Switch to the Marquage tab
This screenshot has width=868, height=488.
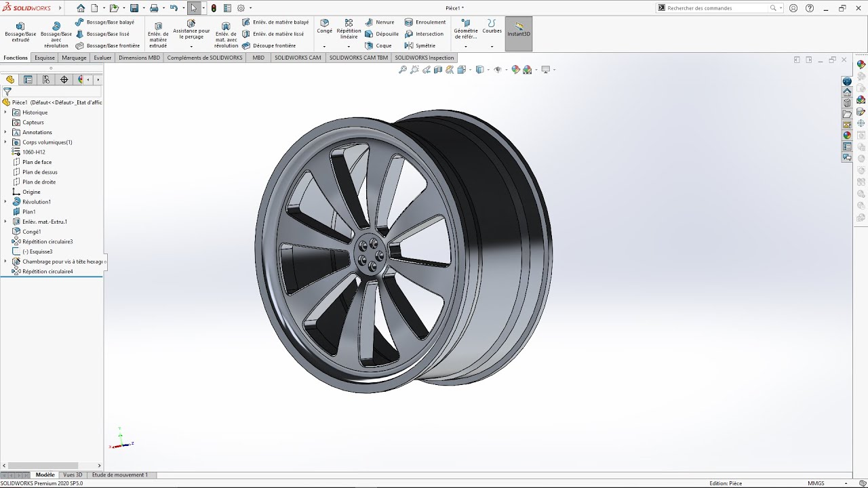pos(74,58)
